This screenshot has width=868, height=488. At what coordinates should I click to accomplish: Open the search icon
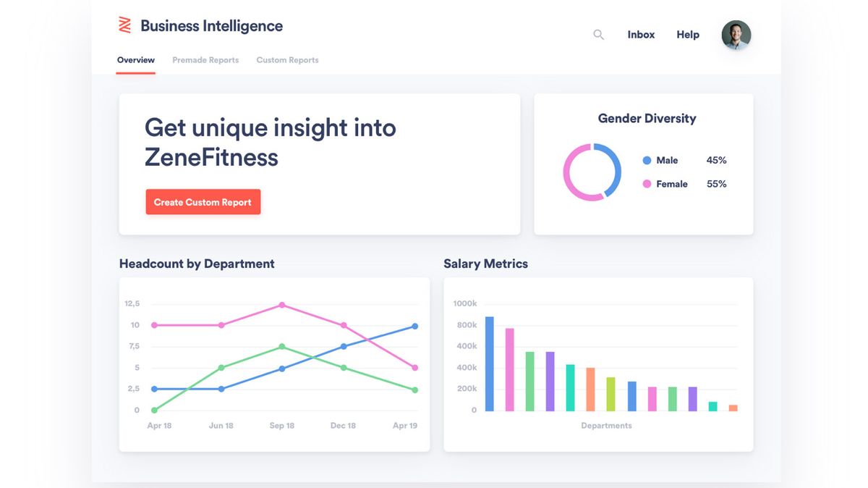(x=598, y=34)
